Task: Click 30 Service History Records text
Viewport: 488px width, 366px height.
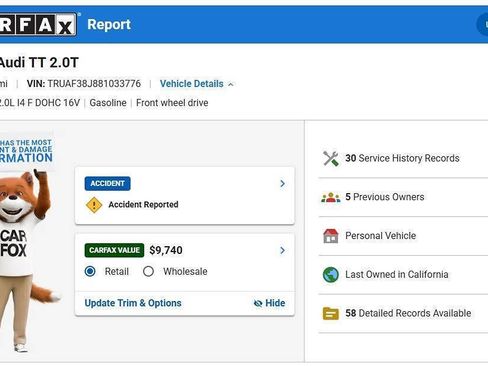Action: coord(402,158)
